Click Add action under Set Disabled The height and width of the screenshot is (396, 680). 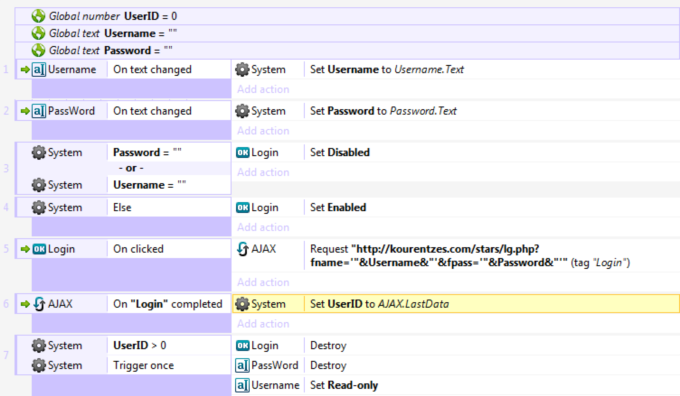[x=263, y=172]
